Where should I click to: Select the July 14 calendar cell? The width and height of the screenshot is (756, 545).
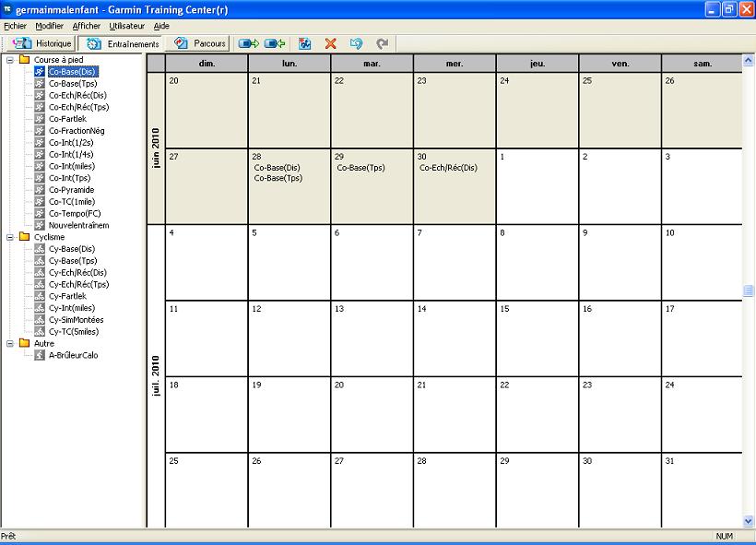click(455, 338)
